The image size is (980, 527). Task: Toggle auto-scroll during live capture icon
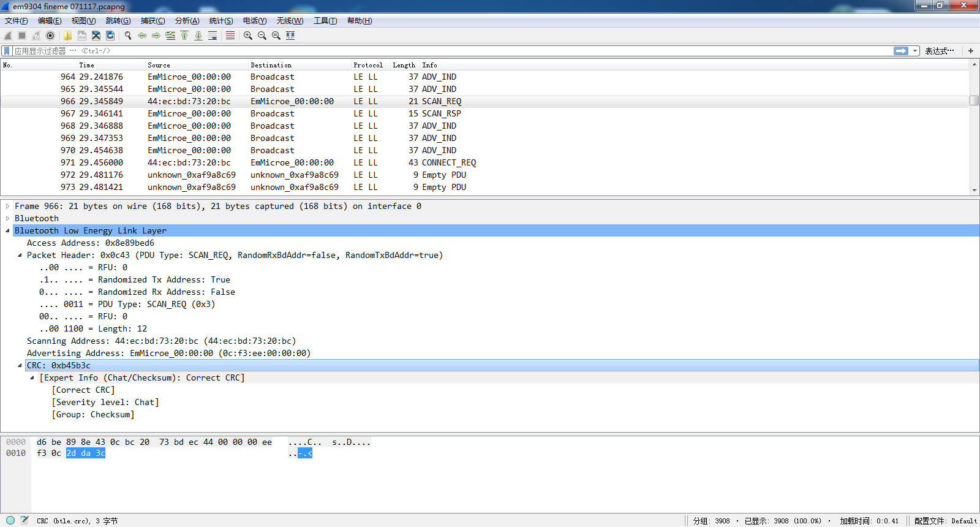coord(213,36)
